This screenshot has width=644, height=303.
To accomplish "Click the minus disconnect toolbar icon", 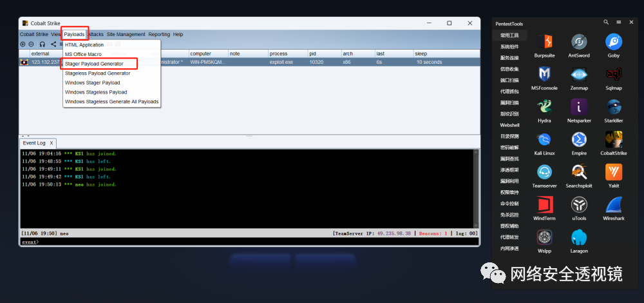I will [31, 44].
